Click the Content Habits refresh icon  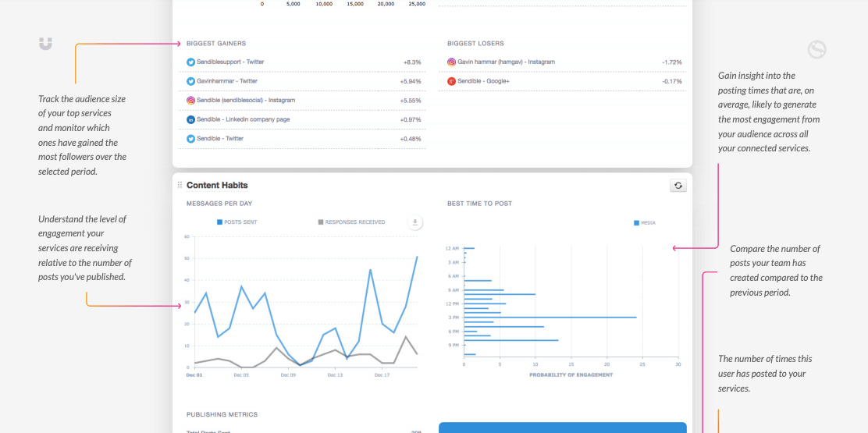(x=678, y=186)
